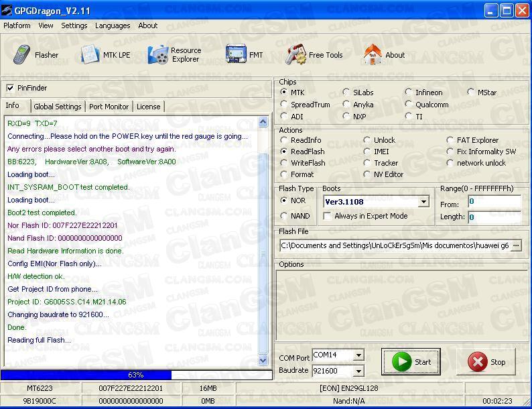Select NAND flash type
This screenshot has height=409, width=532.
[x=283, y=216]
